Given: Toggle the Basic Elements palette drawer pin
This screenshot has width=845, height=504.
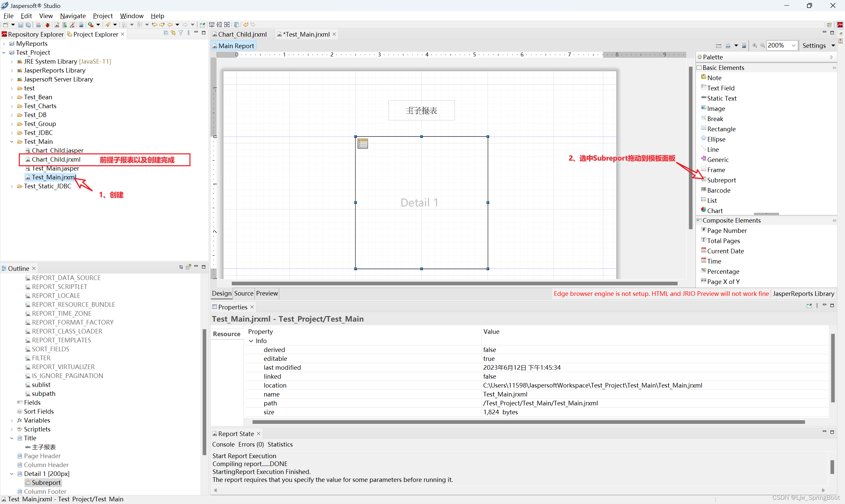Looking at the screenshot, I should (x=834, y=68).
